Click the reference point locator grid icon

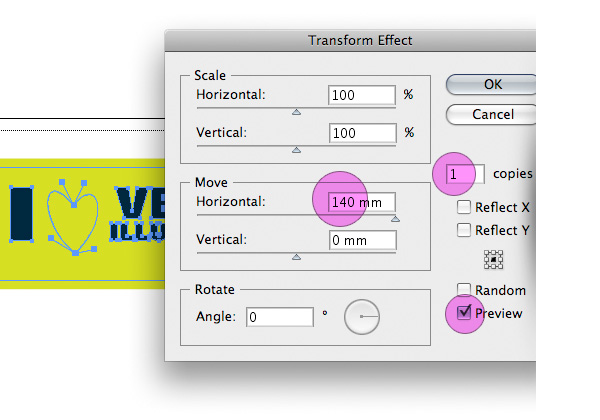coord(493,260)
